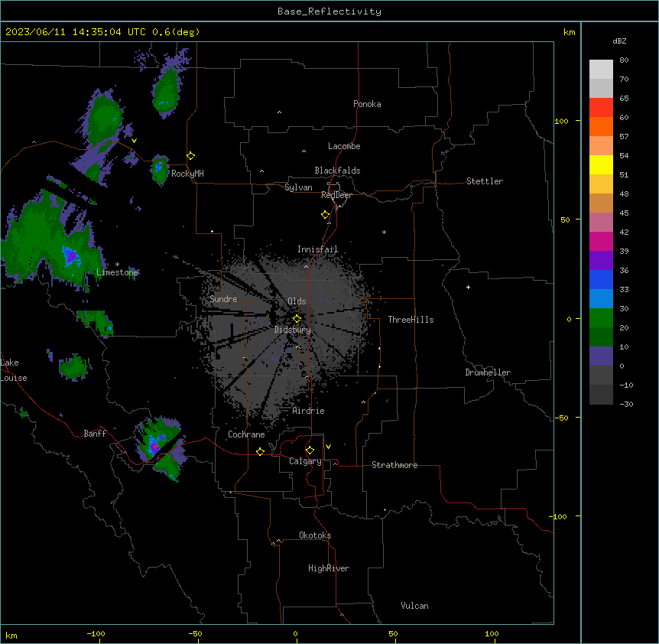Click the Drumheller city label

(488, 372)
